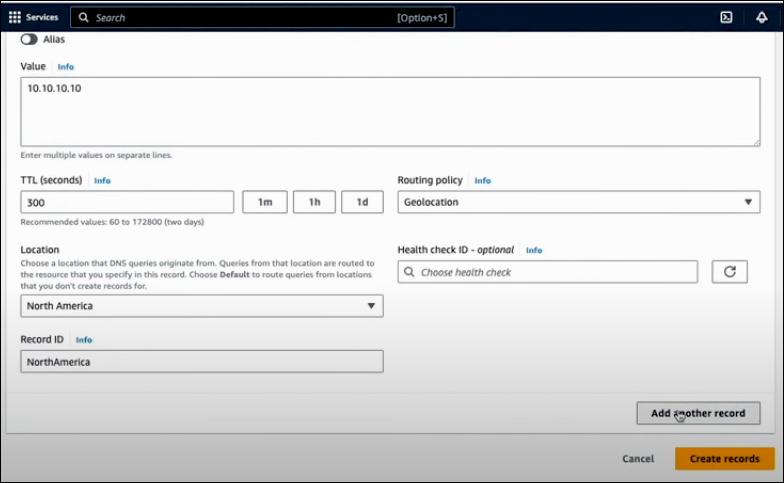Click the health check refresh icon button
This screenshot has width=784, height=483.
pos(729,272)
